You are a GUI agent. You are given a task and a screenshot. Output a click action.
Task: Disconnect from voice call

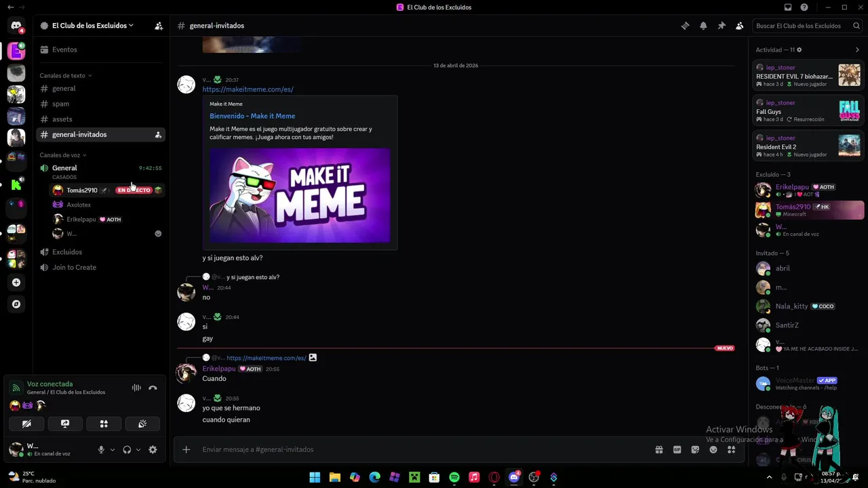(x=153, y=388)
